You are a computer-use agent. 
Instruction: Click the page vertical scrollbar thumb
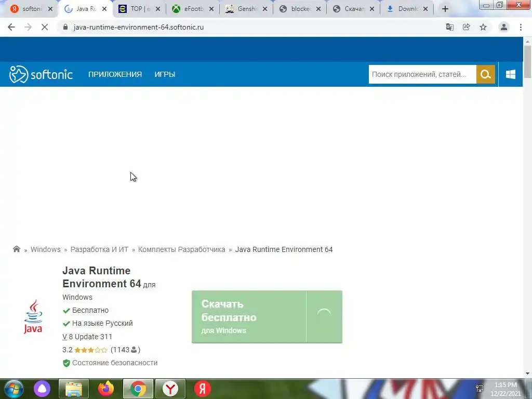pos(528,61)
